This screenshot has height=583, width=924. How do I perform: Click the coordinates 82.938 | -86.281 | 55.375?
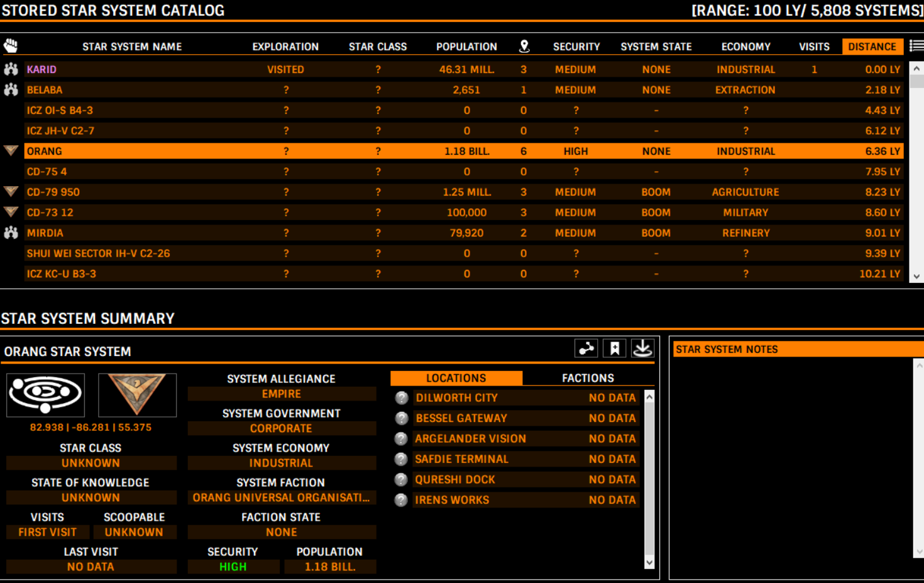click(x=91, y=427)
